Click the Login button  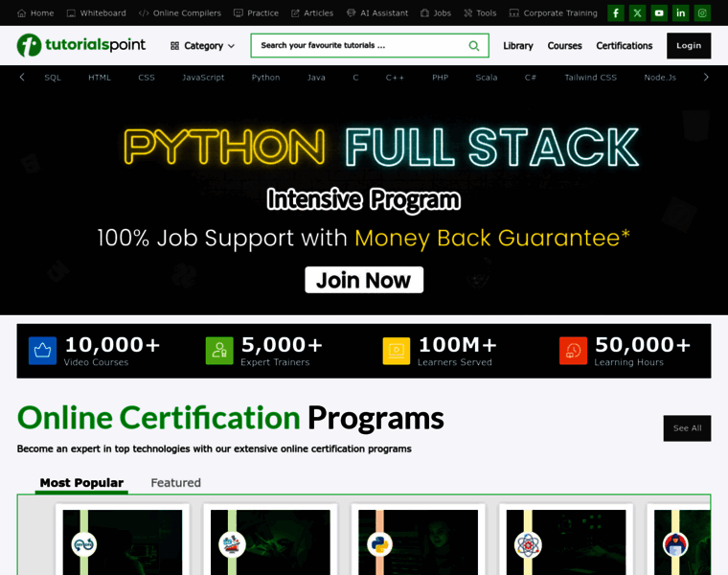click(x=689, y=45)
